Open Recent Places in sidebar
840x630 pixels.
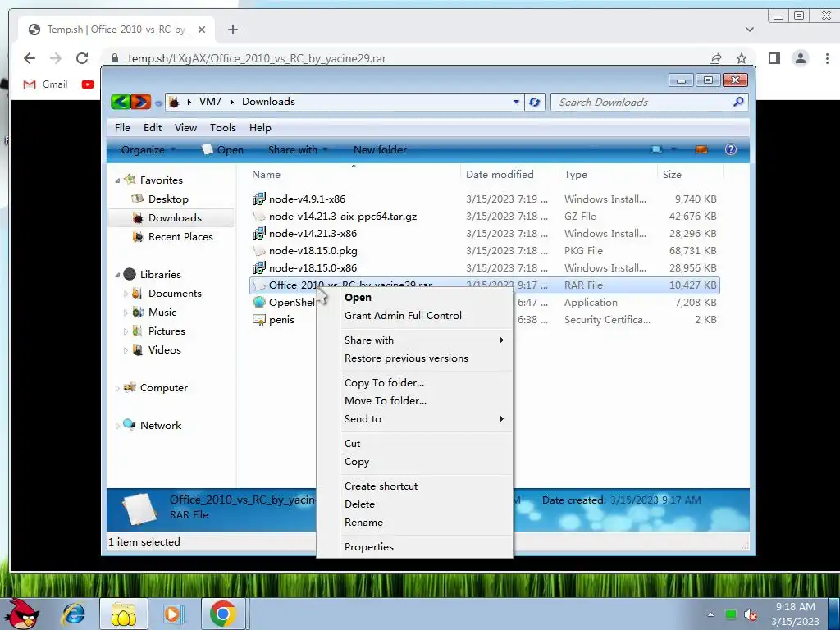point(180,237)
